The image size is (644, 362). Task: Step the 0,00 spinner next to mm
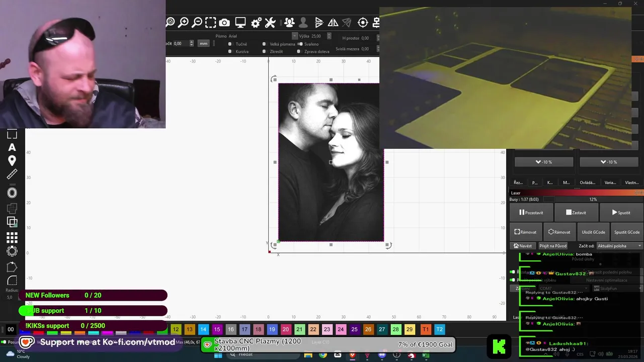(x=191, y=44)
